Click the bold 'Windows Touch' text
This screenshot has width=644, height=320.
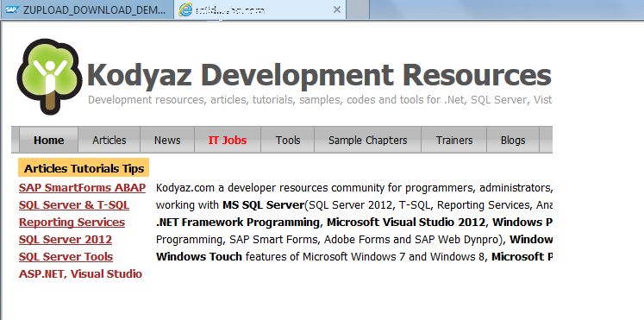click(x=199, y=257)
